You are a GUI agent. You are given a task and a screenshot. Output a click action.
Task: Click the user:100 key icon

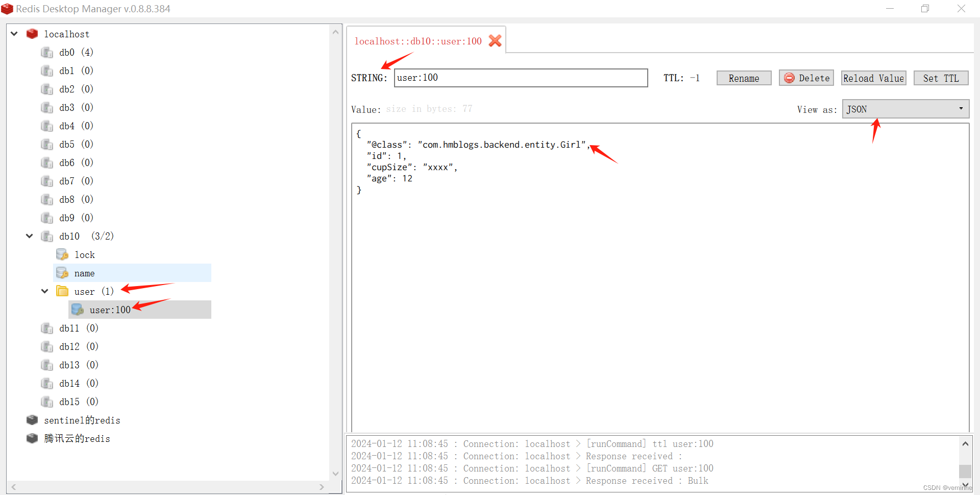[x=78, y=310]
